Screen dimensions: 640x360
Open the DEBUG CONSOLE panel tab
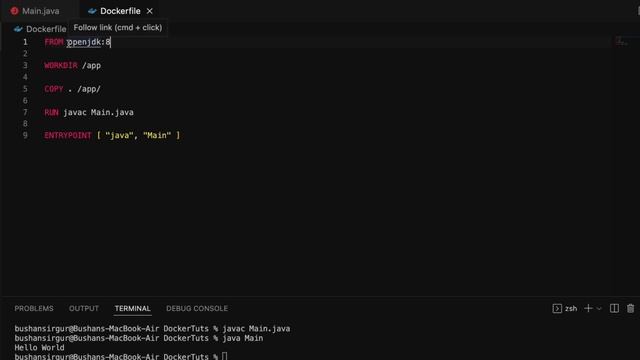tap(197, 309)
